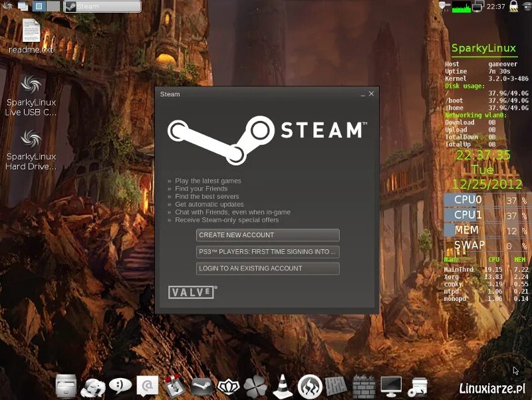
Task: Launch Steam from the dock
Action: point(201,387)
